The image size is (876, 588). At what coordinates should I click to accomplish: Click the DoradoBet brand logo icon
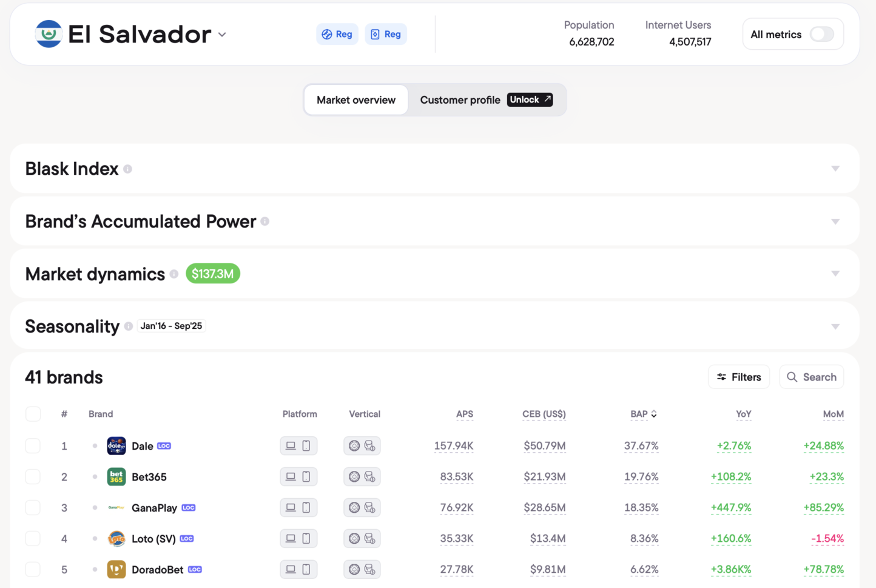[116, 569]
